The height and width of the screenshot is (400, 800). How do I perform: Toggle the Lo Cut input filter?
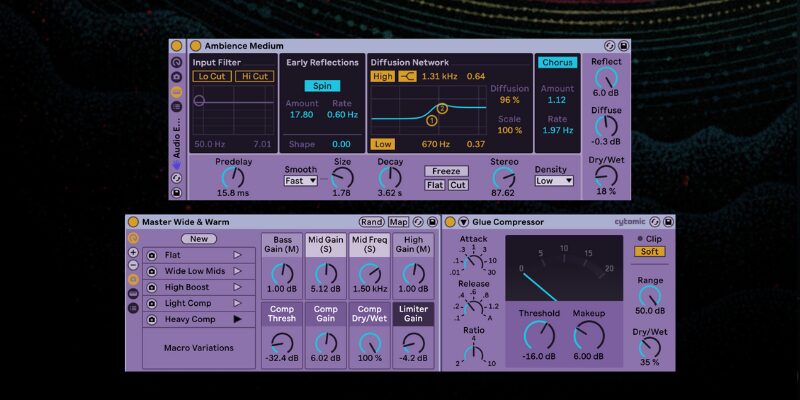point(213,76)
